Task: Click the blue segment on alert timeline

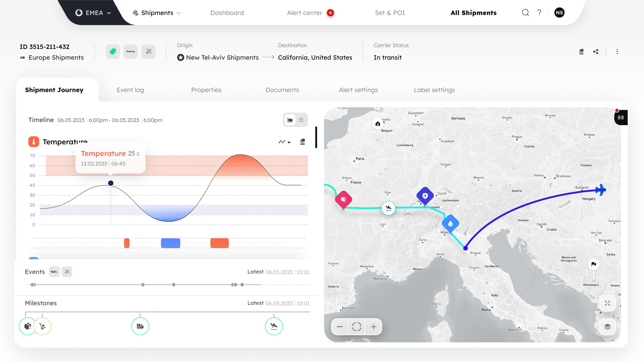Action: 170,243
